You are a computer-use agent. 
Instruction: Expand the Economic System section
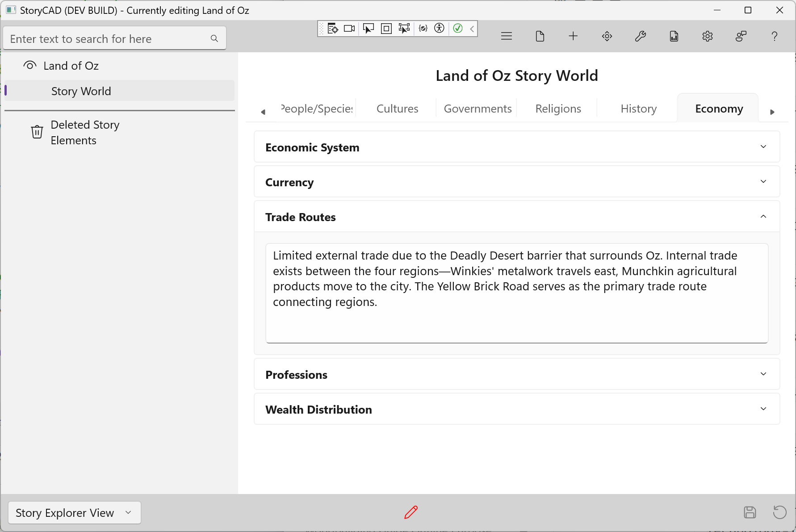(516, 147)
